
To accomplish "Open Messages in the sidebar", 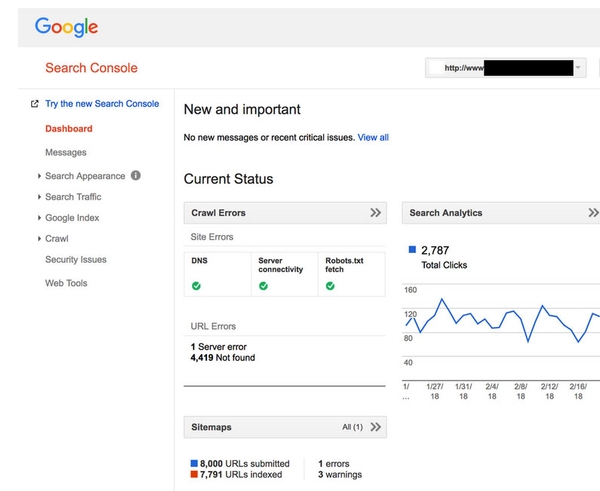I will point(66,152).
